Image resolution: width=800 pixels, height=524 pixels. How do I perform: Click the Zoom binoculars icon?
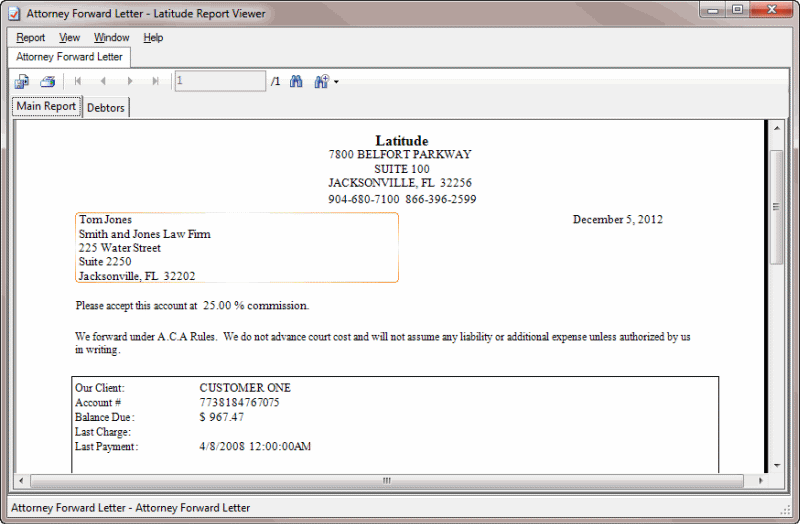click(x=321, y=81)
